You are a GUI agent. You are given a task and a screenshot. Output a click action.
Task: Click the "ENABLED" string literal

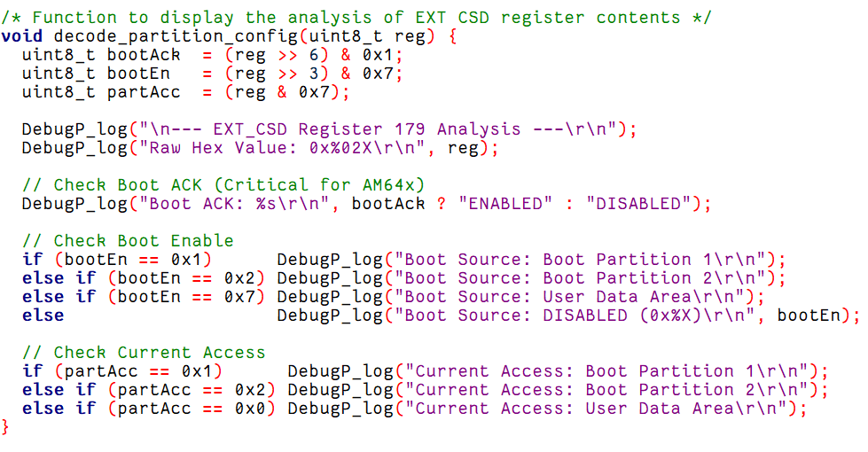tap(504, 204)
